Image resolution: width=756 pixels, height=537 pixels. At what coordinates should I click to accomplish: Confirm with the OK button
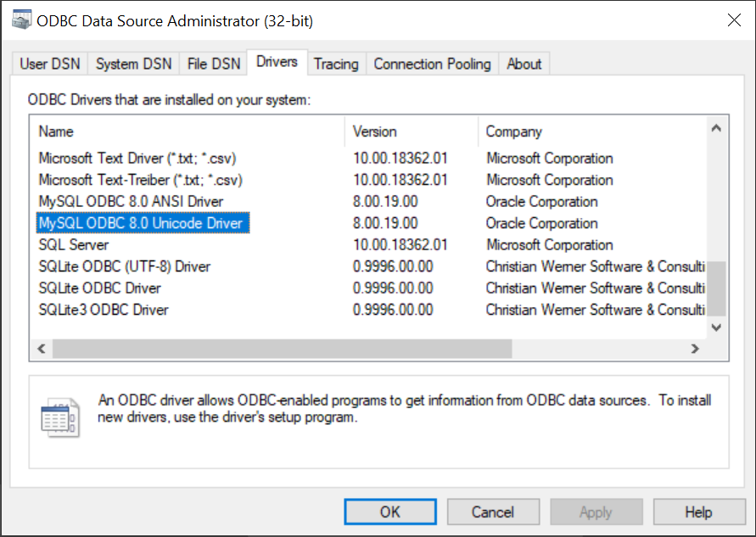tap(390, 512)
